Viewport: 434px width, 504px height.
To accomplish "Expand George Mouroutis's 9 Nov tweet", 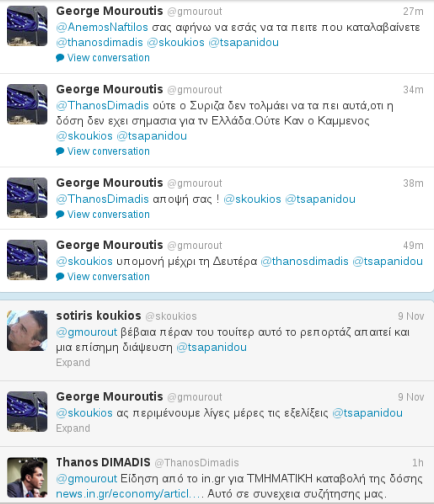I will (x=73, y=428).
